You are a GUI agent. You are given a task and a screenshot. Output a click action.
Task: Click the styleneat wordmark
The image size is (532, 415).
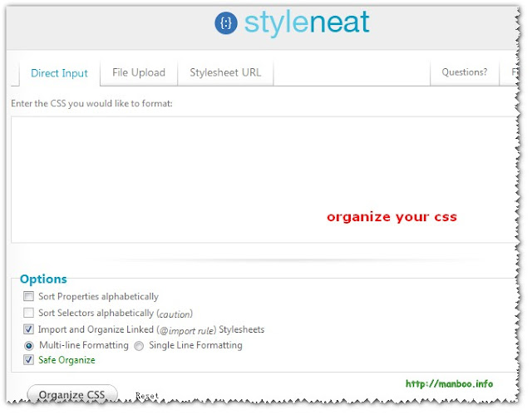coord(307,22)
